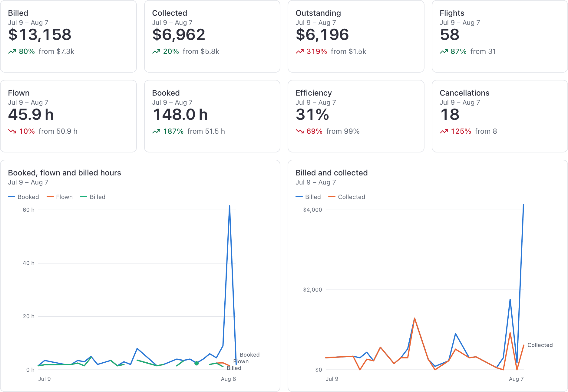568x392 pixels.
Task: Click the 125% change in Cancellations card
Action: pyautogui.click(x=461, y=131)
